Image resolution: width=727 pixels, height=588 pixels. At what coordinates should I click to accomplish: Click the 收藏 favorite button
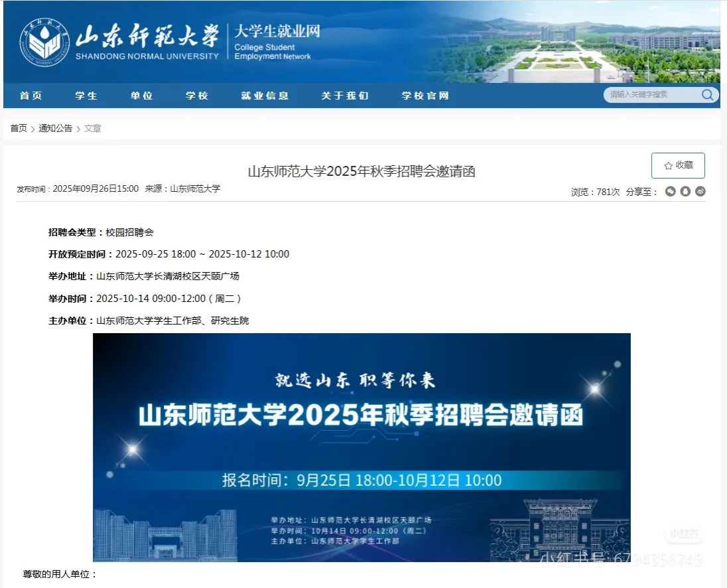tap(678, 165)
